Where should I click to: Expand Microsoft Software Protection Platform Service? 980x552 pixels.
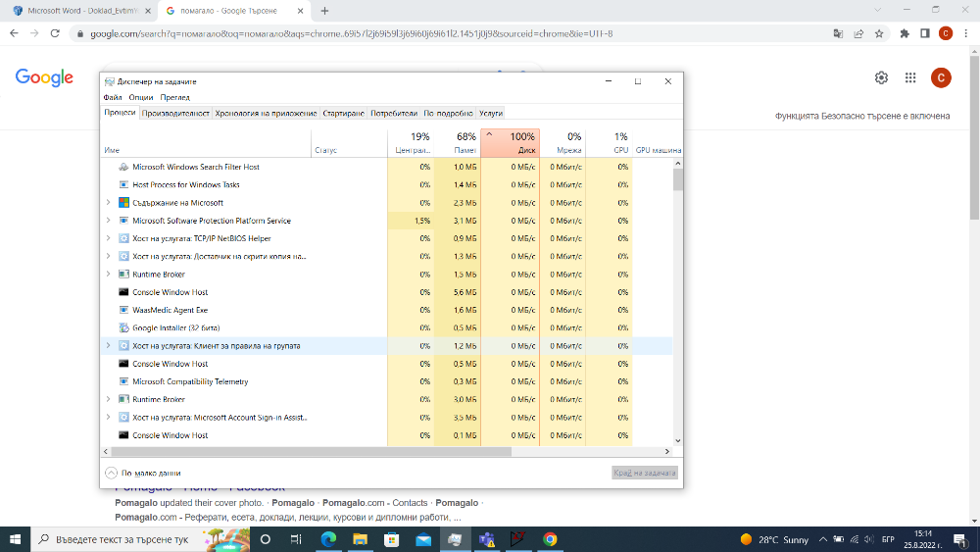click(x=108, y=221)
